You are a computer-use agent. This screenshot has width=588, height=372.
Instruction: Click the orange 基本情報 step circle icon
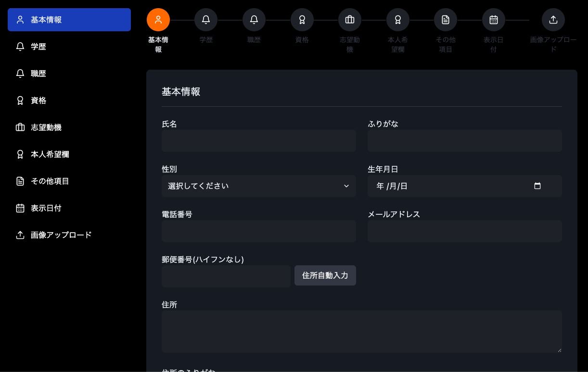(x=158, y=20)
